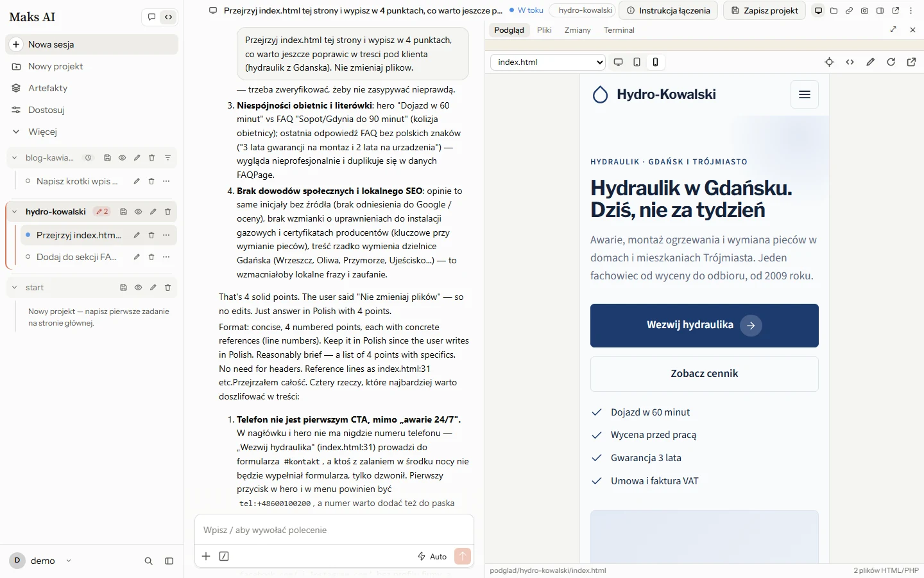Click the Zapisz projekt button
Image resolution: width=924 pixels, height=578 pixels.
click(764, 10)
